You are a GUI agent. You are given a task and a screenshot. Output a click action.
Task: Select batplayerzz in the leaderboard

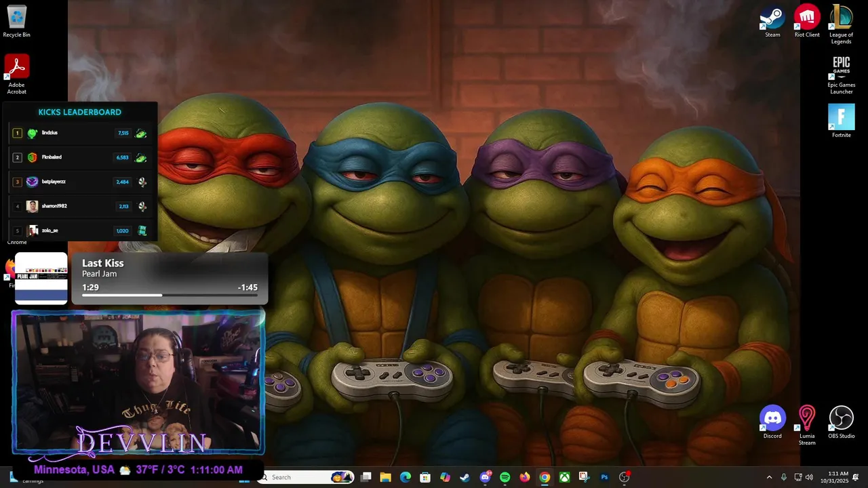(x=54, y=182)
